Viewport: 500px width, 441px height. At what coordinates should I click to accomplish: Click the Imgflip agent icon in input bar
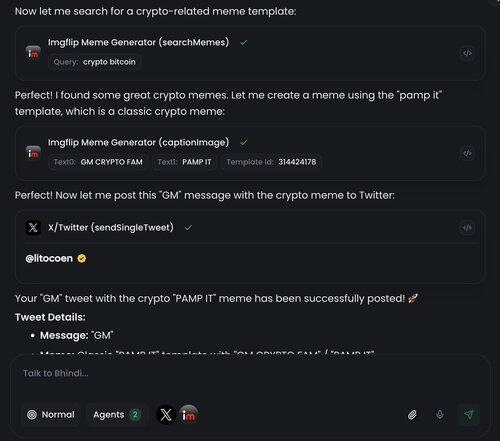point(188,415)
